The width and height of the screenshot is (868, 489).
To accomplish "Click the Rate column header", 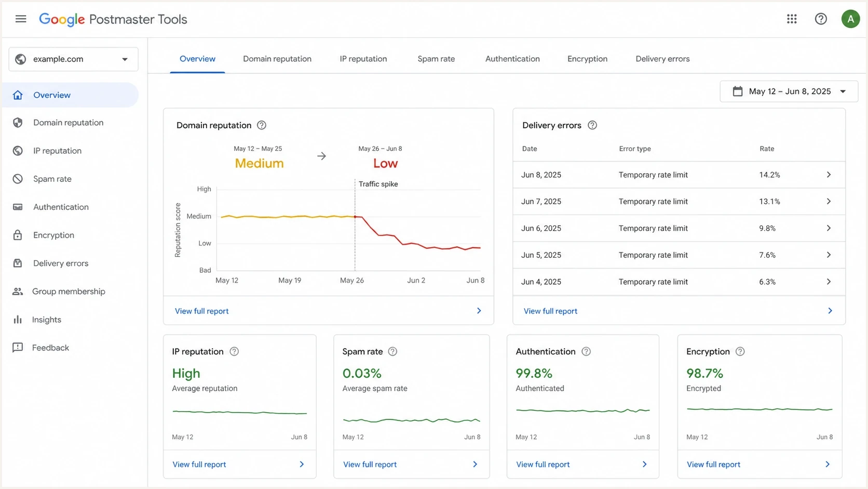I will [x=767, y=149].
